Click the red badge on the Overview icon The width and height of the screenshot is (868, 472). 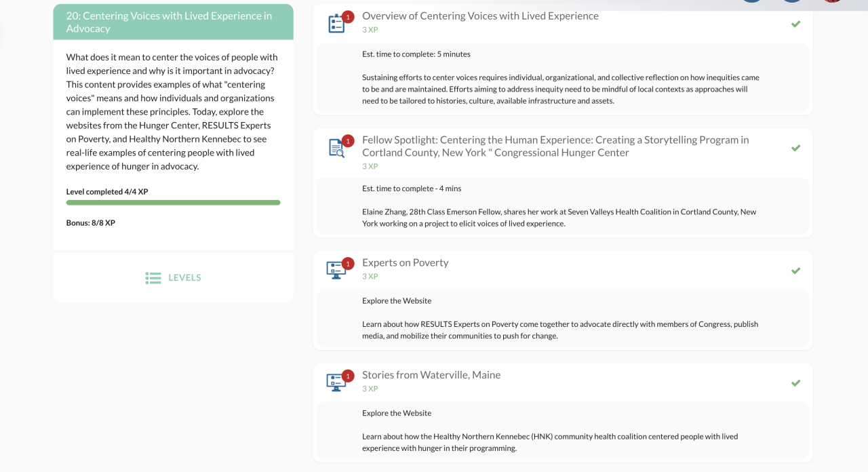(x=348, y=17)
